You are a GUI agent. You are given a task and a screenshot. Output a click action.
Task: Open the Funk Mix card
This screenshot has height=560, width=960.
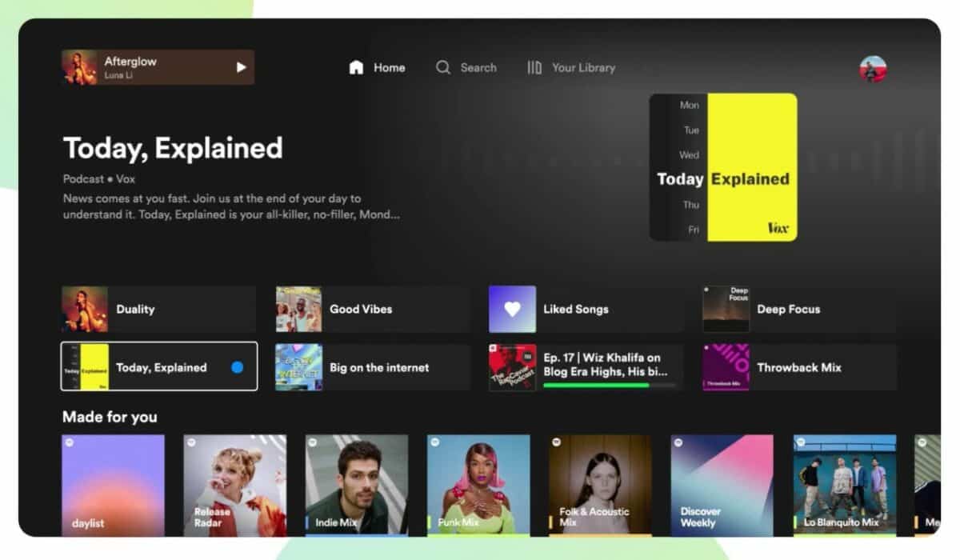[478, 485]
